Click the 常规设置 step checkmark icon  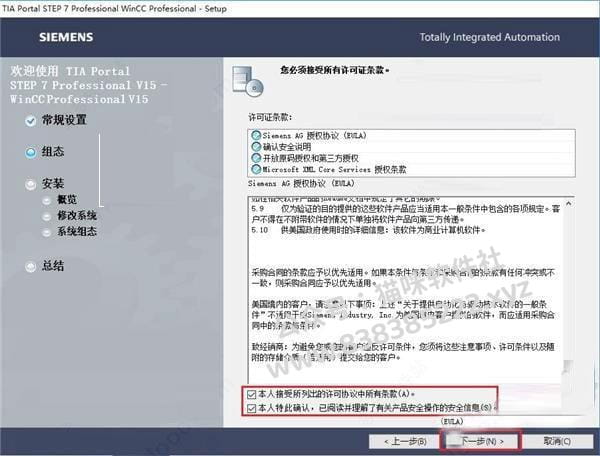coord(31,121)
